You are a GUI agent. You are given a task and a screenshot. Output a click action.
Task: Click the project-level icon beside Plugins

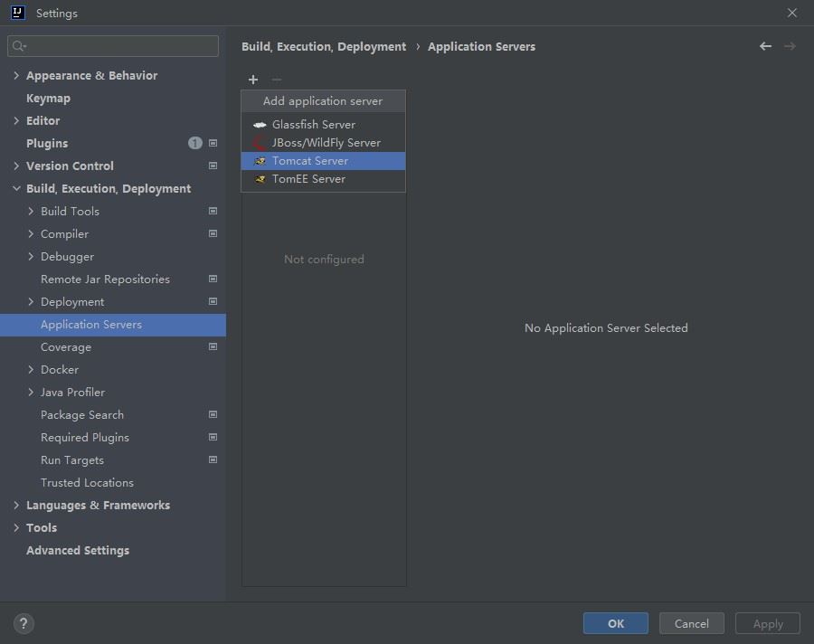[213, 143]
